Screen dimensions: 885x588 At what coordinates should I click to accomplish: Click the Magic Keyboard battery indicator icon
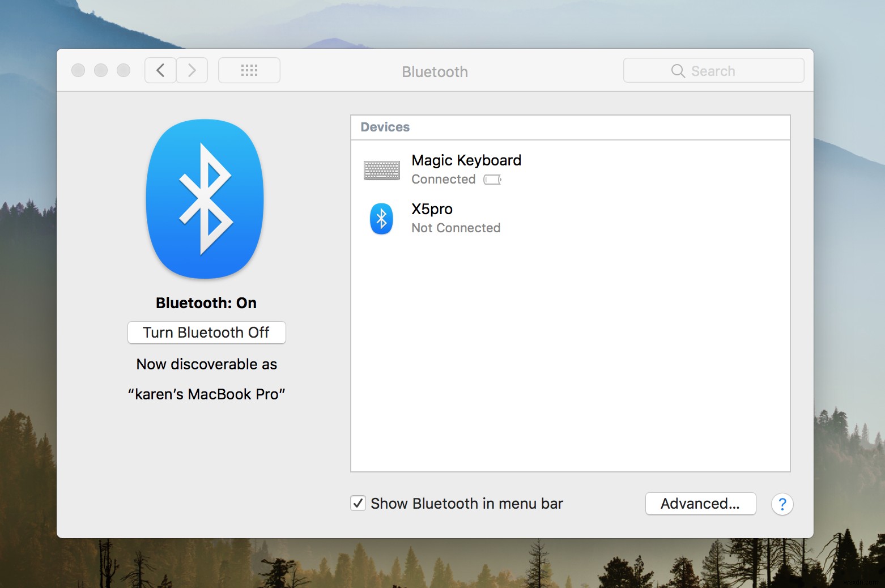pos(492,179)
